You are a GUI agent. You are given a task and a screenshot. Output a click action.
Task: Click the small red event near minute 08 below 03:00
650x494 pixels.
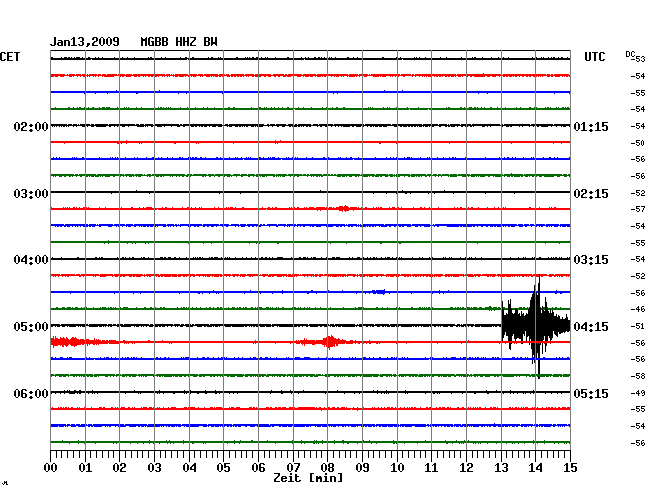[344, 208]
